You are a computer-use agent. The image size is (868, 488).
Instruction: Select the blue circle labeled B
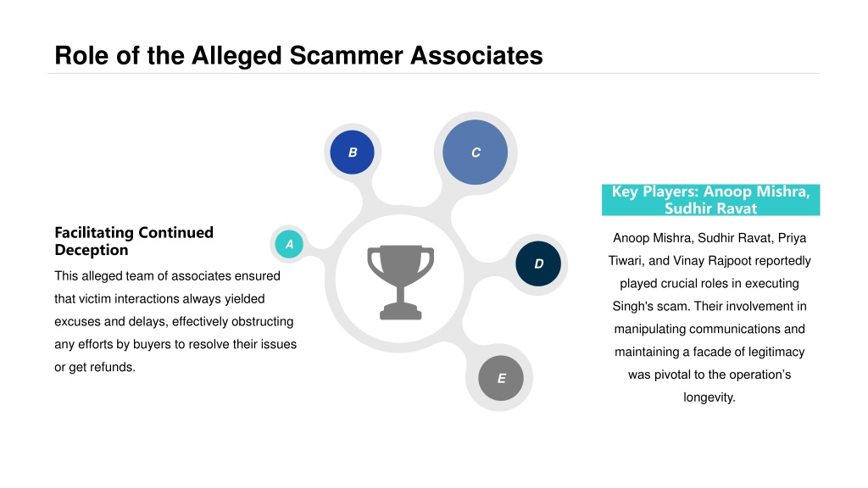pos(352,152)
